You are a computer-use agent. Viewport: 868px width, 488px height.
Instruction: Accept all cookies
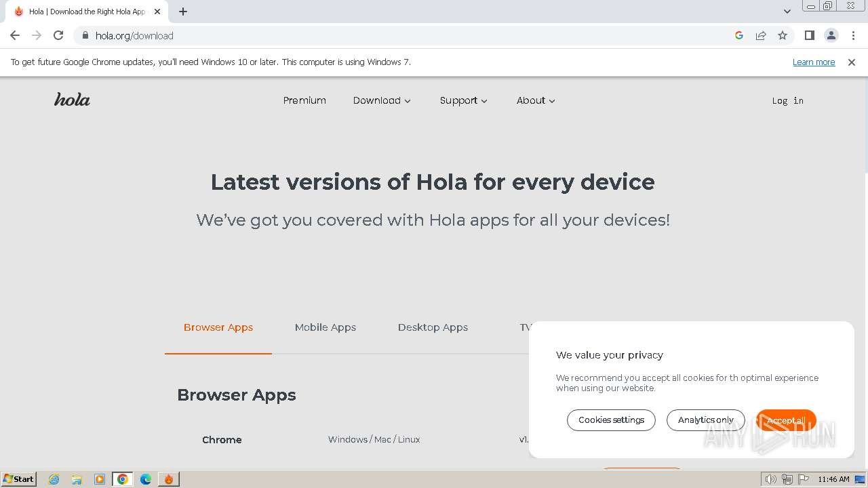coord(786,420)
